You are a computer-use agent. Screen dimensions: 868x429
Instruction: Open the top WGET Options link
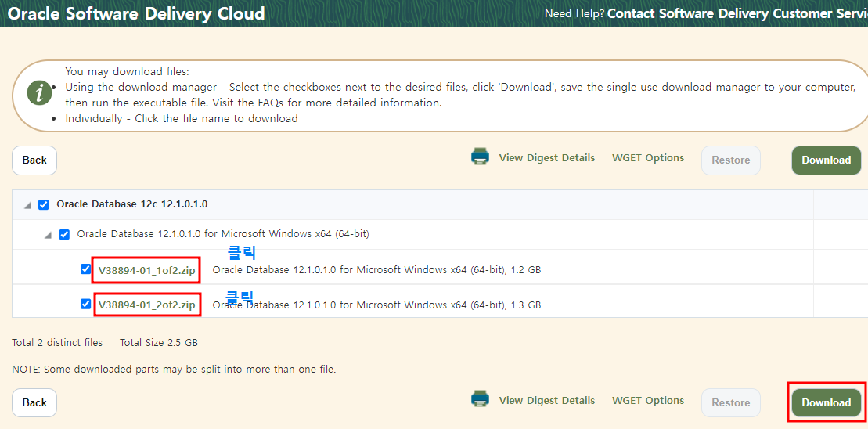648,158
